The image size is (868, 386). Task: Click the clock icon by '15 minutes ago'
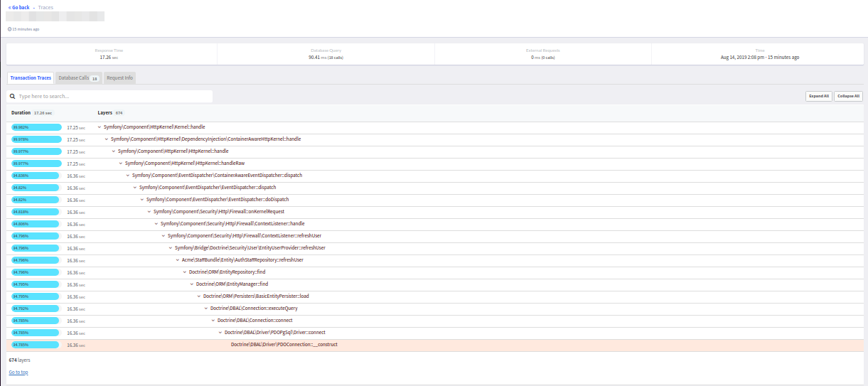[x=9, y=29]
